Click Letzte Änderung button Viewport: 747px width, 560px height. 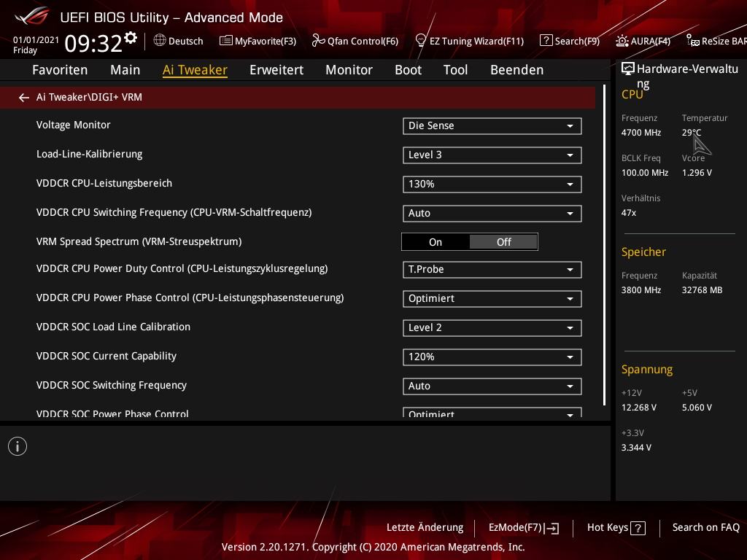425,528
